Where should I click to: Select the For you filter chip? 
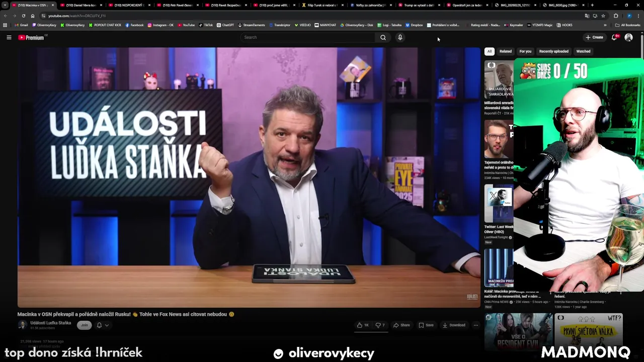pyautogui.click(x=525, y=51)
